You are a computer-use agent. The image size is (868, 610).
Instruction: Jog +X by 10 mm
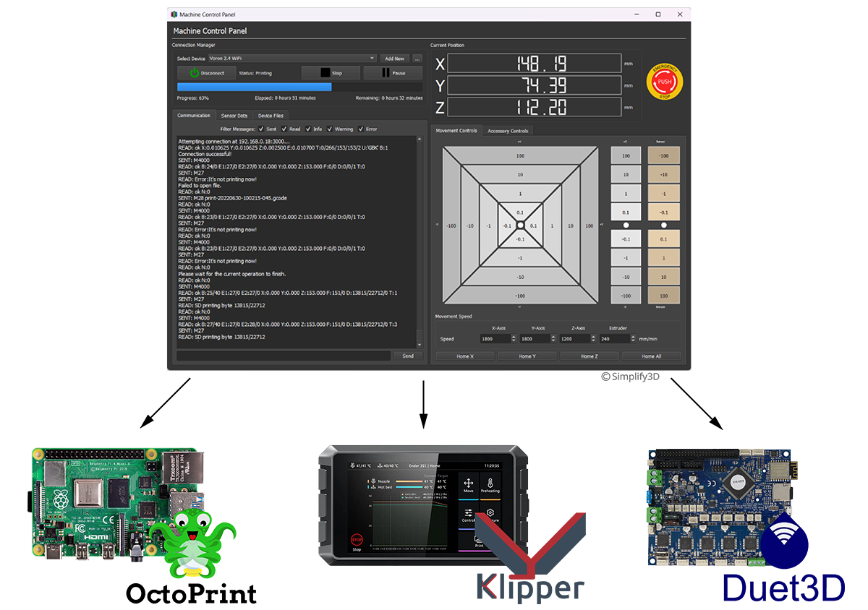(x=571, y=225)
